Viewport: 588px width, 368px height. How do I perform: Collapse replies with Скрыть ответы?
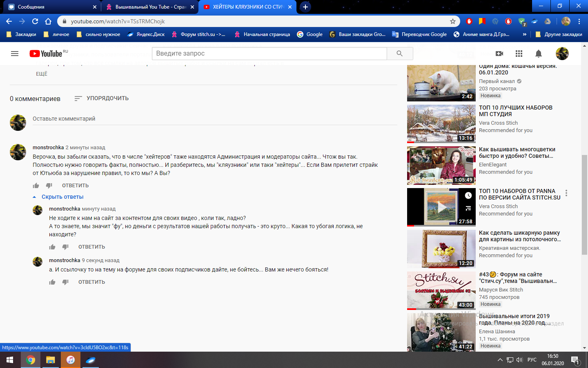tap(62, 197)
